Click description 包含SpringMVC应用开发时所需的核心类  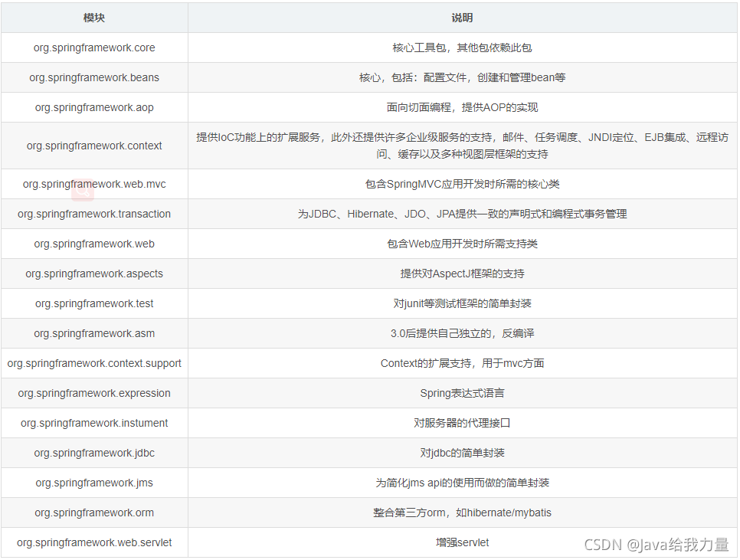coord(462,184)
